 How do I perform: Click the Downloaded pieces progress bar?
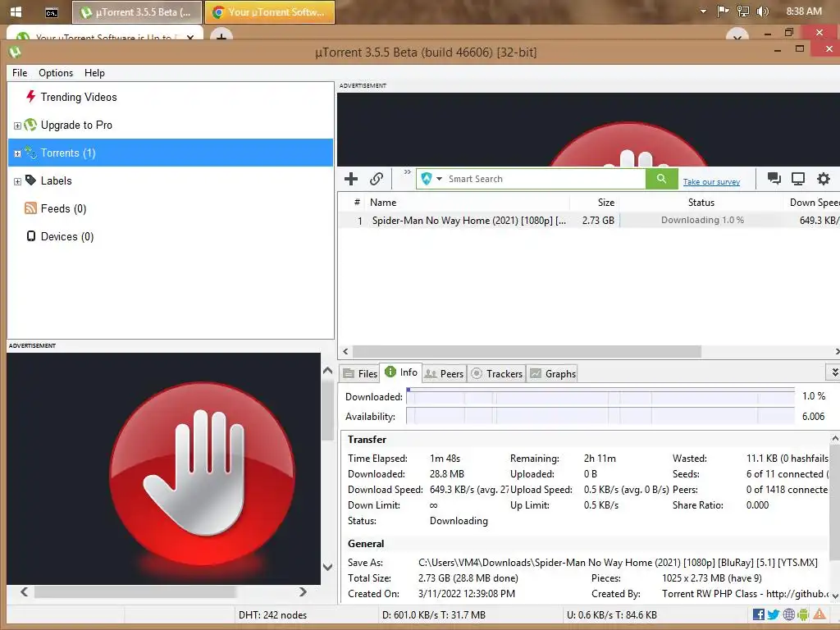pos(600,396)
